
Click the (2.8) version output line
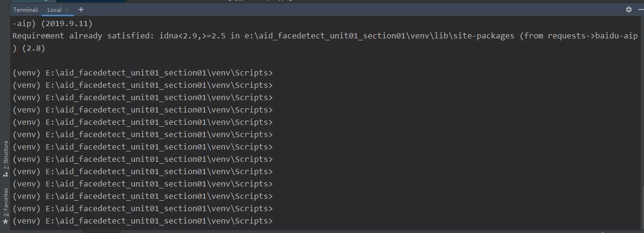coord(28,48)
